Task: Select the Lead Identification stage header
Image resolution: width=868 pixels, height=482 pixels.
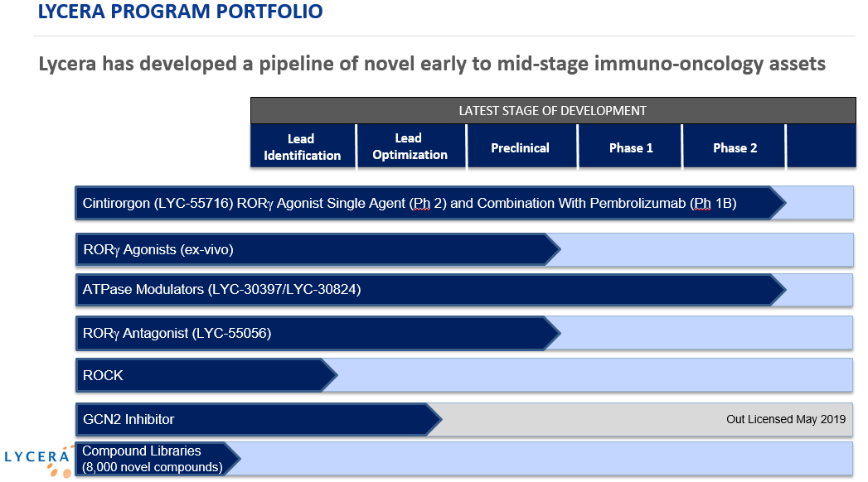Action: (303, 147)
